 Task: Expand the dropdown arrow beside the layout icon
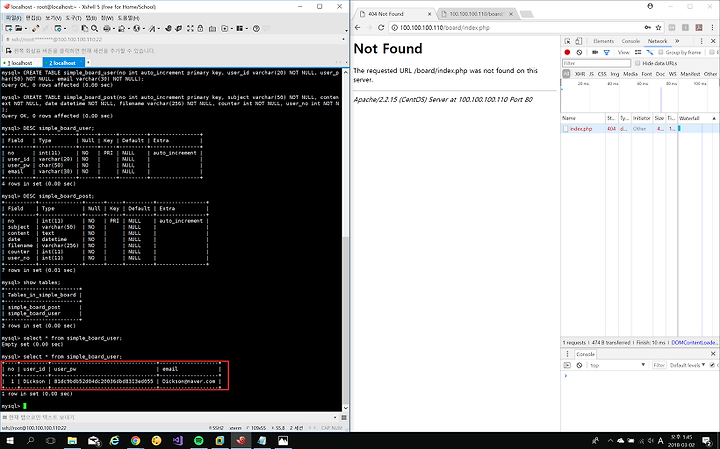(x=246, y=28)
